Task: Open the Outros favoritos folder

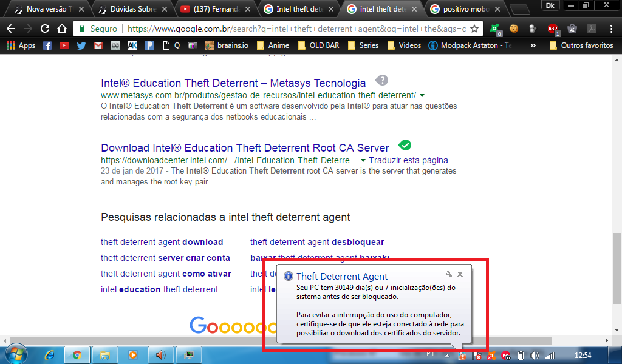Action: 581,45
